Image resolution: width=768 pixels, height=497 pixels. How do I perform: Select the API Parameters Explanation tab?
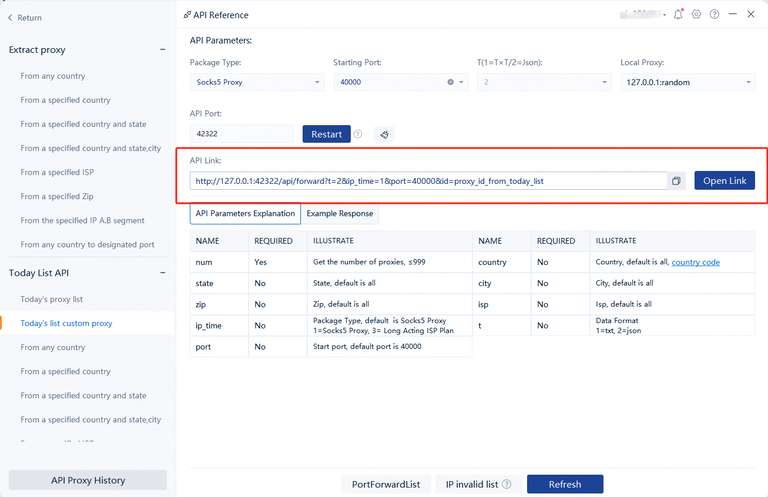pyautogui.click(x=245, y=213)
